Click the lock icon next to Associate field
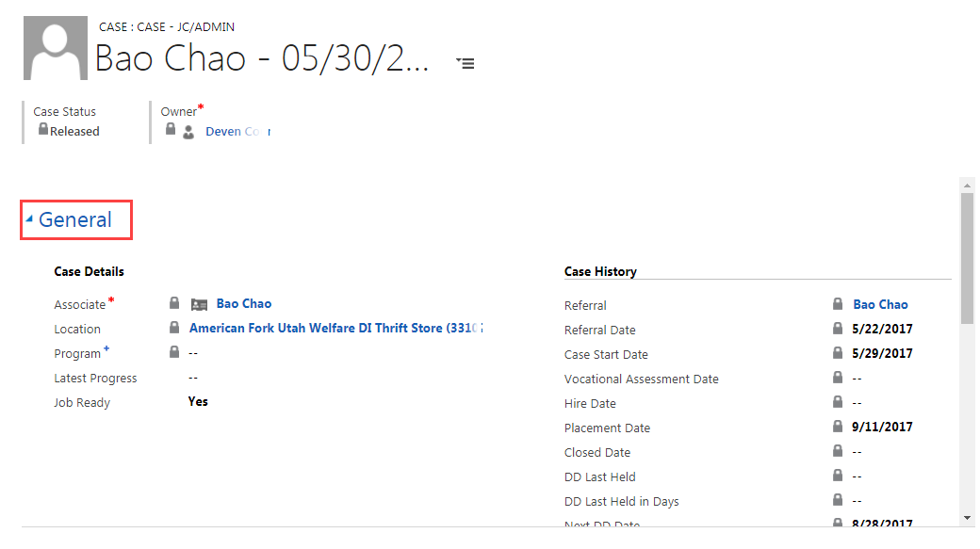The width and height of the screenshot is (980, 549). pyautogui.click(x=174, y=303)
